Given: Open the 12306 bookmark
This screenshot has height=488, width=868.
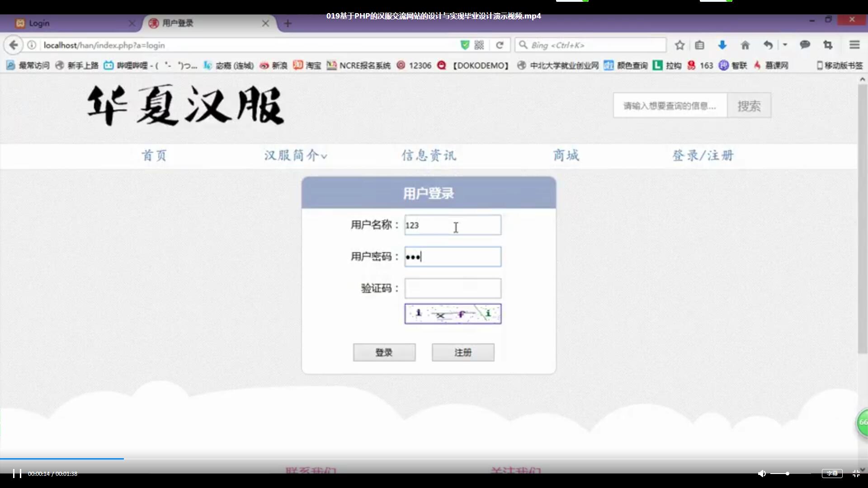Looking at the screenshot, I should click(414, 66).
